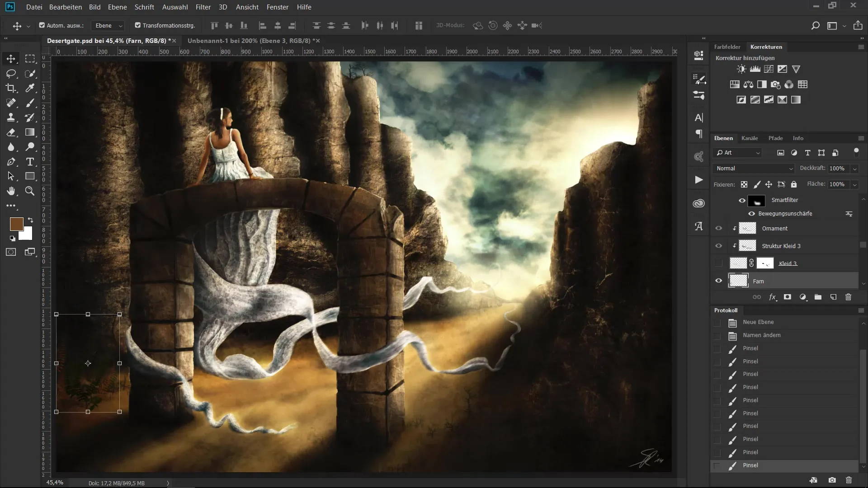Screen dimensions: 868x488
Task: Select the Path Selection tool
Action: (x=11, y=176)
